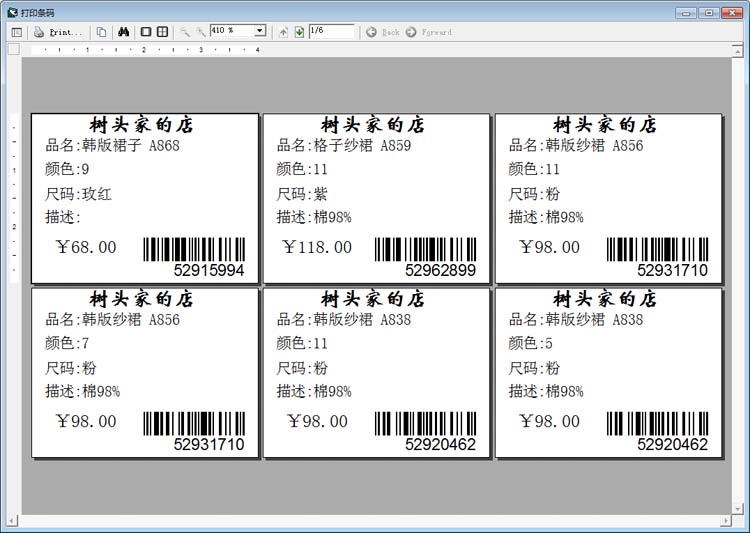Click the barcode image above 52915994

[194, 249]
